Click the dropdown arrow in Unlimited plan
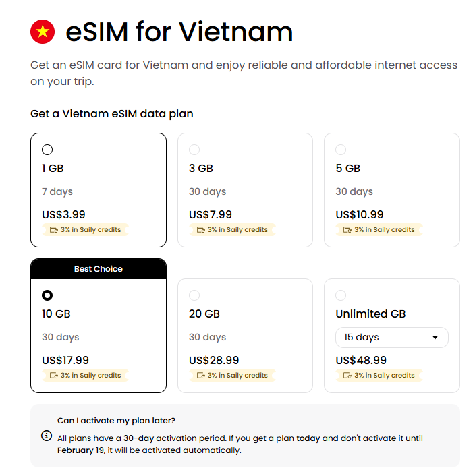This screenshot has height=476, width=475. coord(435,338)
